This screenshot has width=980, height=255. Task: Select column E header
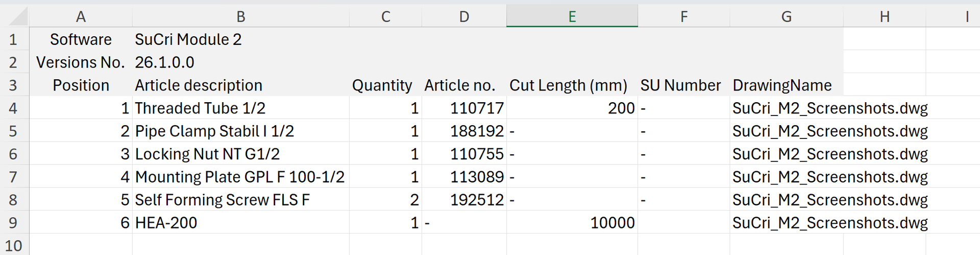click(572, 17)
